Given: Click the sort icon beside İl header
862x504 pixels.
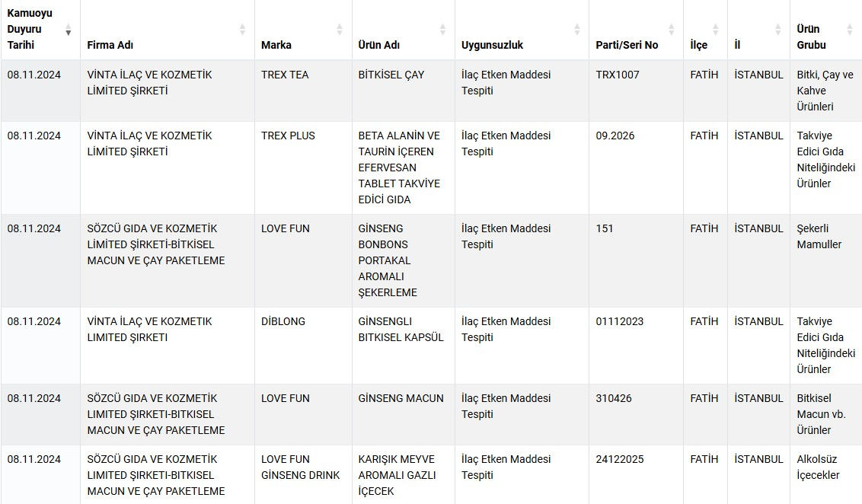Looking at the screenshot, I should tap(777, 30).
